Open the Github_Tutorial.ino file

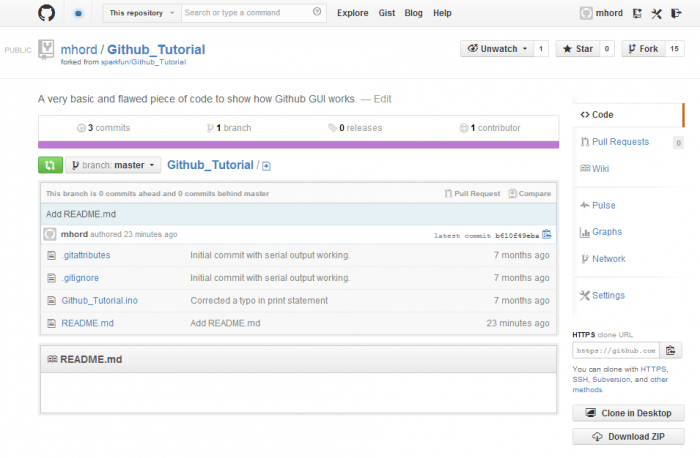(100, 300)
